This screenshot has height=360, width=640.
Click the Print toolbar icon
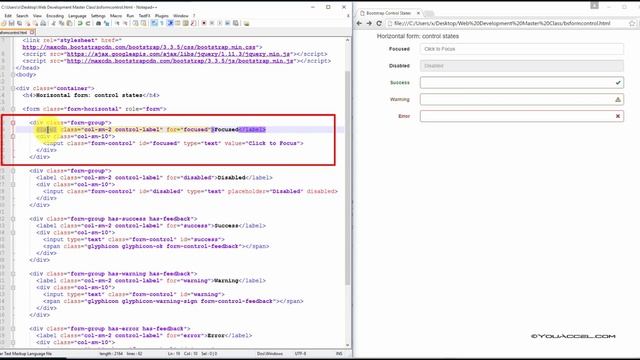coord(43,23)
